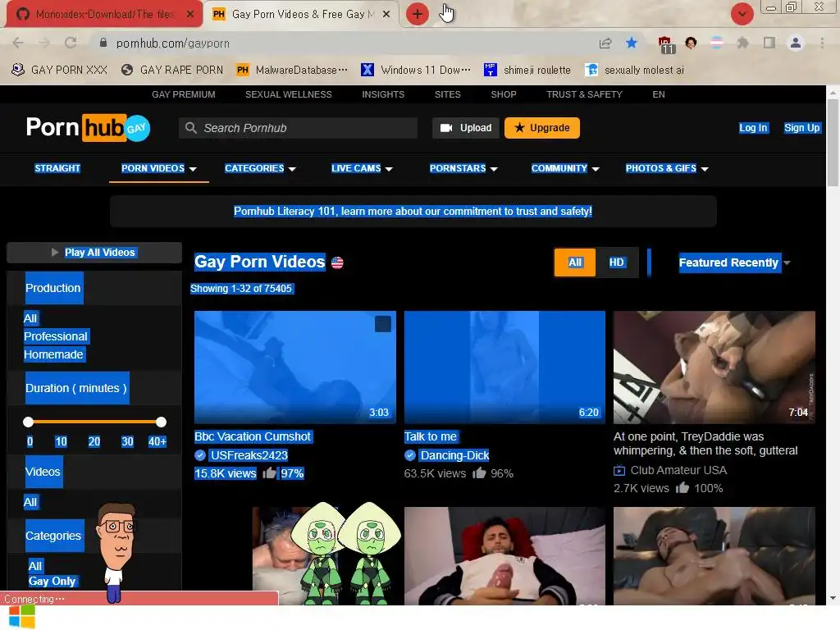Click the right duration slider handle
The width and height of the screenshot is (840, 630).
[162, 422]
